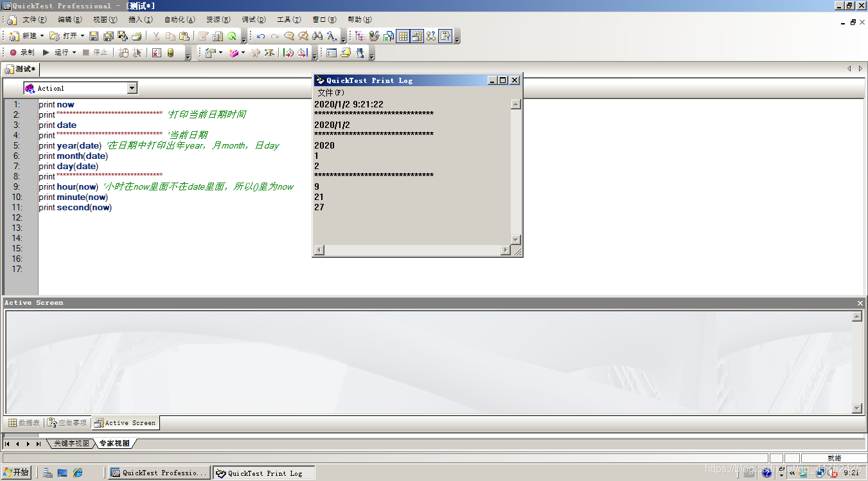Click the Active Screen scrollbar down arrow
This screenshot has height=481, width=868.
[x=856, y=408]
